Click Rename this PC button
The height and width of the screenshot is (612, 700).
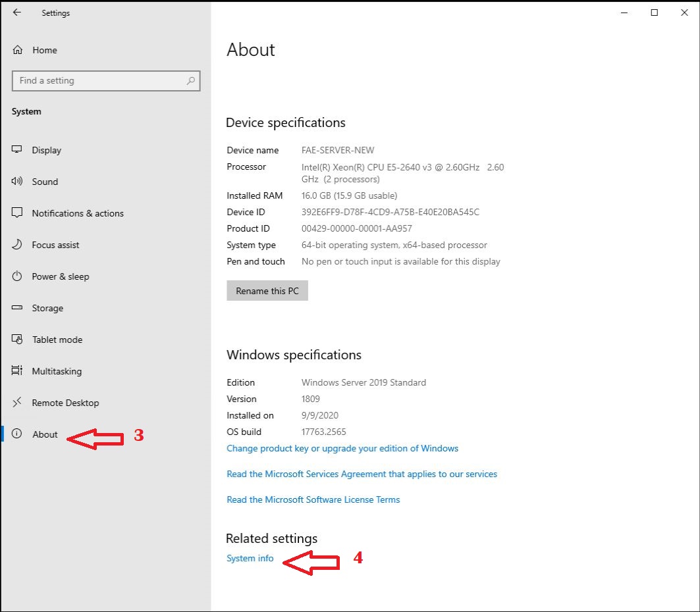coord(267,291)
